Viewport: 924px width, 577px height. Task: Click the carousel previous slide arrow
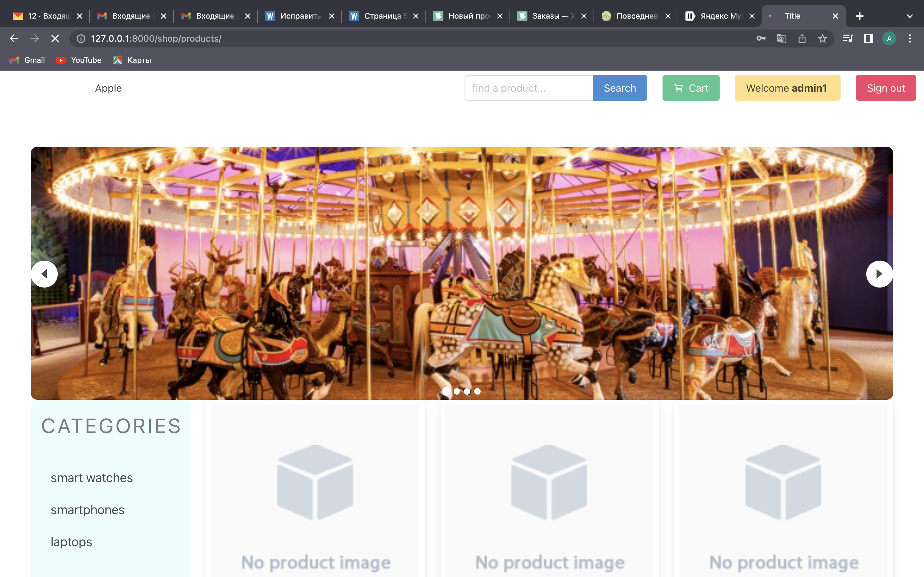[x=44, y=274]
